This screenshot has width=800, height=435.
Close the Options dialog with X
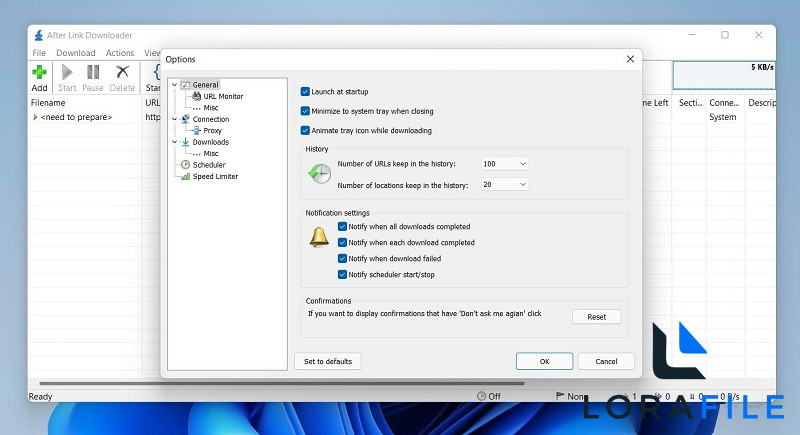(x=631, y=59)
